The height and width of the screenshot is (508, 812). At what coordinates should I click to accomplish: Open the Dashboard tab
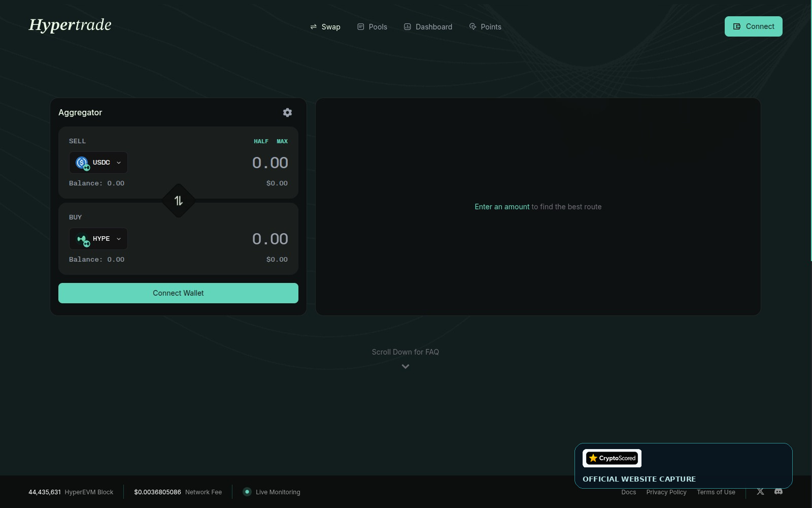coord(428,27)
